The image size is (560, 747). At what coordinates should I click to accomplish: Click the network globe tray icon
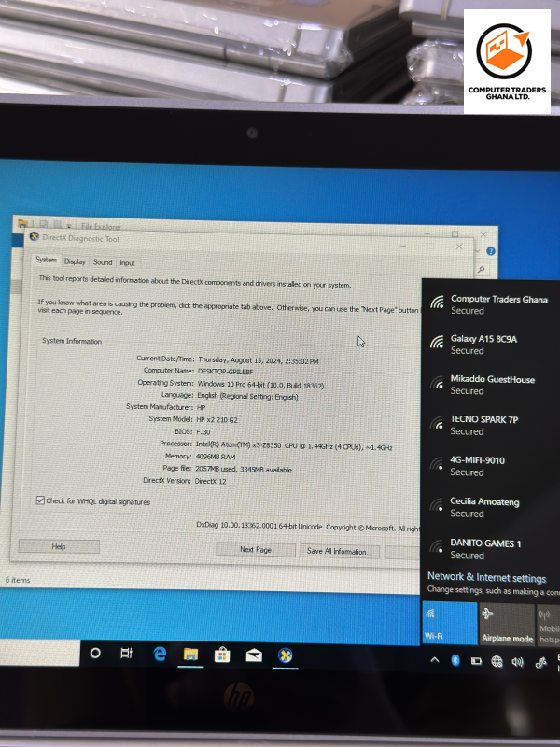click(497, 661)
